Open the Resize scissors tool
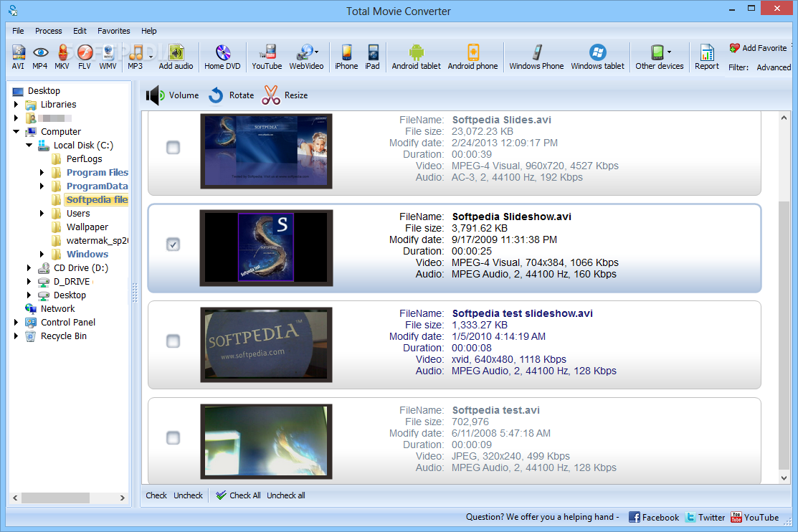This screenshot has height=532, width=798. click(285, 95)
